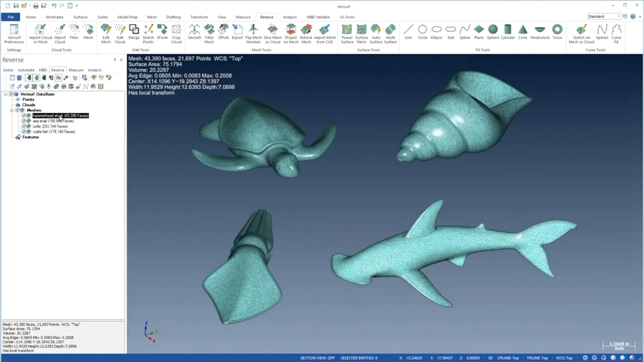Image resolution: width=644 pixels, height=362 pixels.
Task: Collapse the Verisurf DataBase root node
Action: click(6, 94)
